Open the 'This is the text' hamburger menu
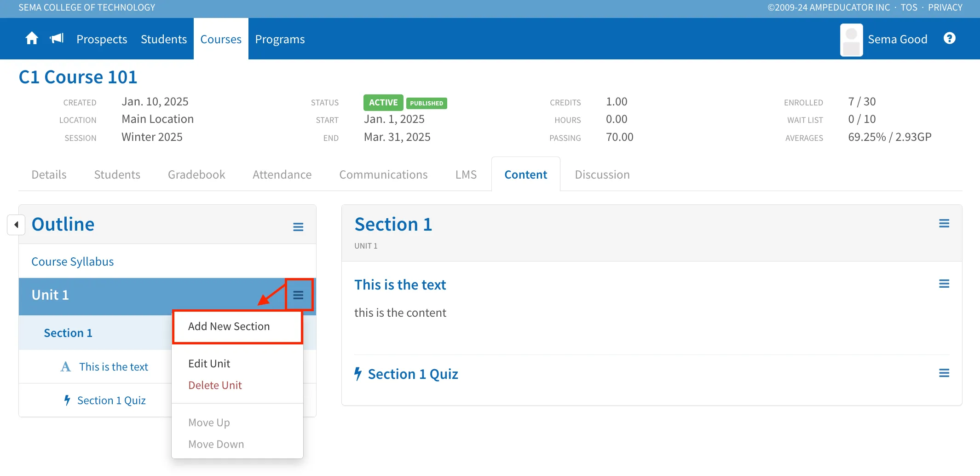 click(944, 284)
